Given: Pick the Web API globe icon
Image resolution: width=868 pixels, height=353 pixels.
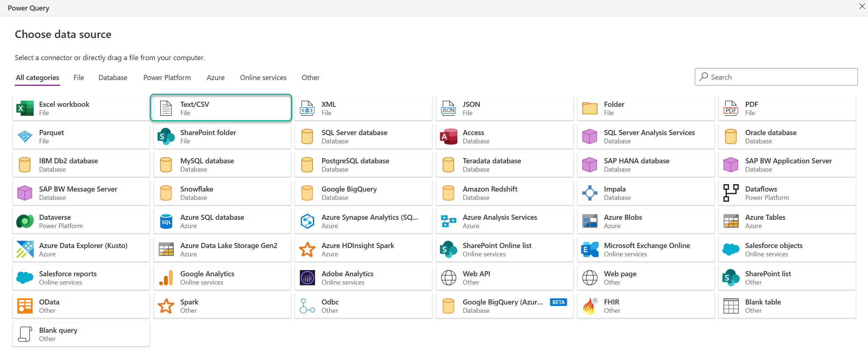Looking at the screenshot, I should [449, 278].
